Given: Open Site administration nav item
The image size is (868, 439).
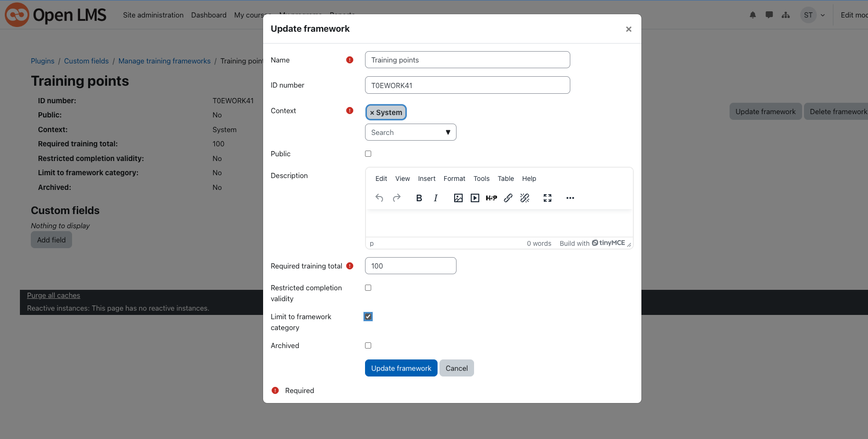Looking at the screenshot, I should click(x=153, y=15).
